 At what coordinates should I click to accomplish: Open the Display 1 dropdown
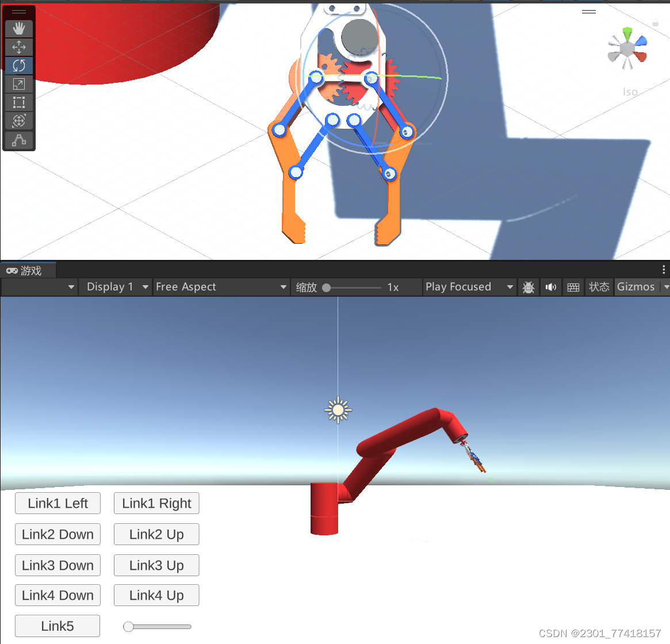(115, 287)
